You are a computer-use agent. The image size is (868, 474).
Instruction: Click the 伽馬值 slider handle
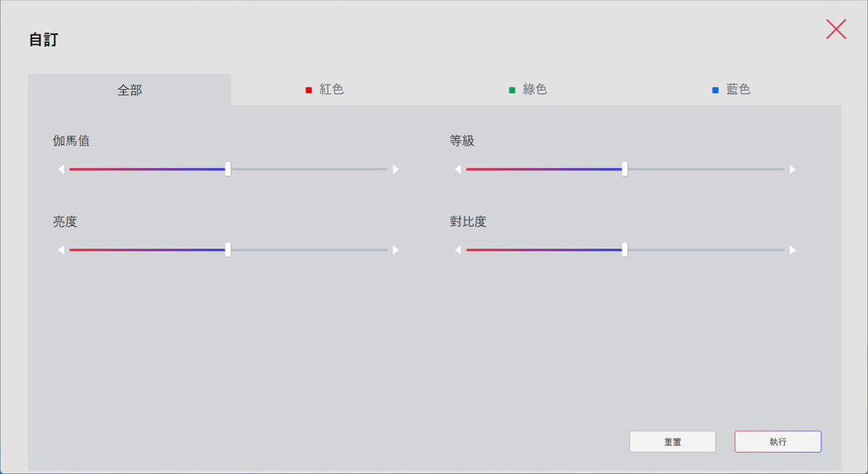point(228,170)
